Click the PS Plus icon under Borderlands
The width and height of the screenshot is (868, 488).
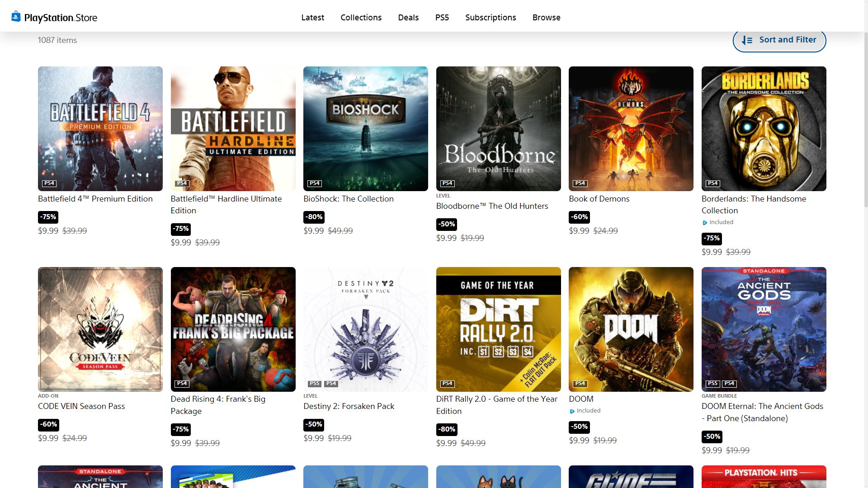(704, 222)
